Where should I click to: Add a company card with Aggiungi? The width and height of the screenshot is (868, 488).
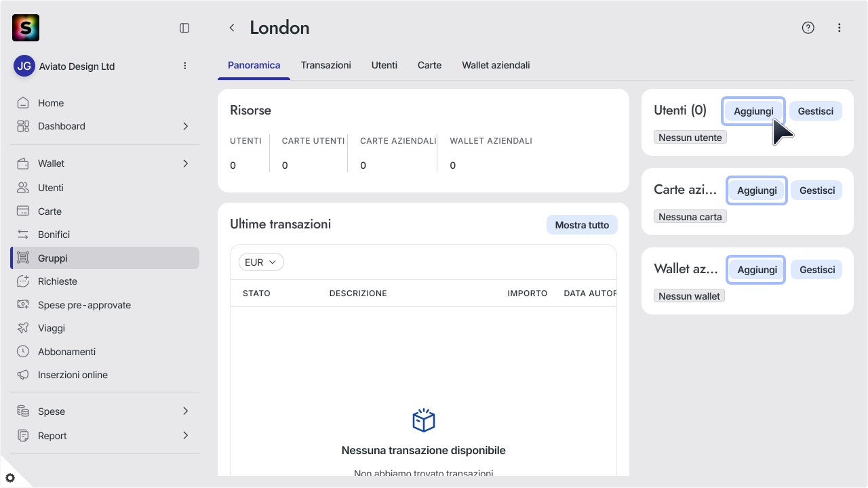click(x=757, y=190)
